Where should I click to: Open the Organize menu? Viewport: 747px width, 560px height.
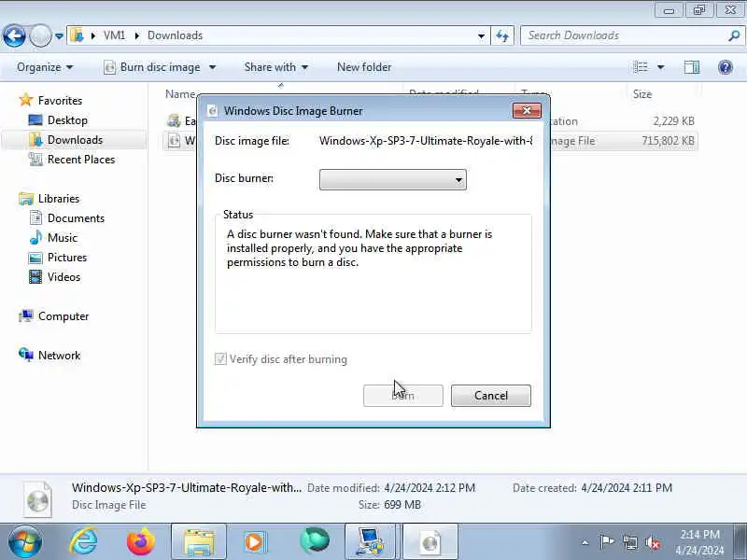[45, 67]
